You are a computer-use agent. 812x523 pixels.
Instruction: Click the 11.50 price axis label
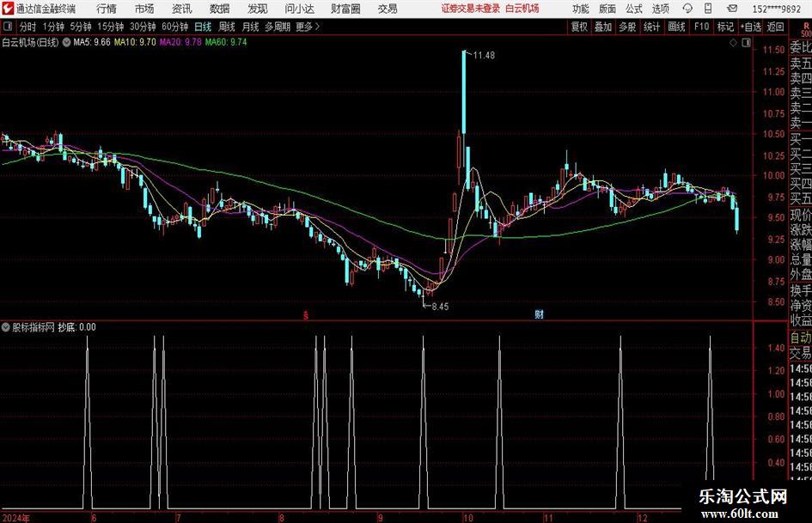[773, 50]
